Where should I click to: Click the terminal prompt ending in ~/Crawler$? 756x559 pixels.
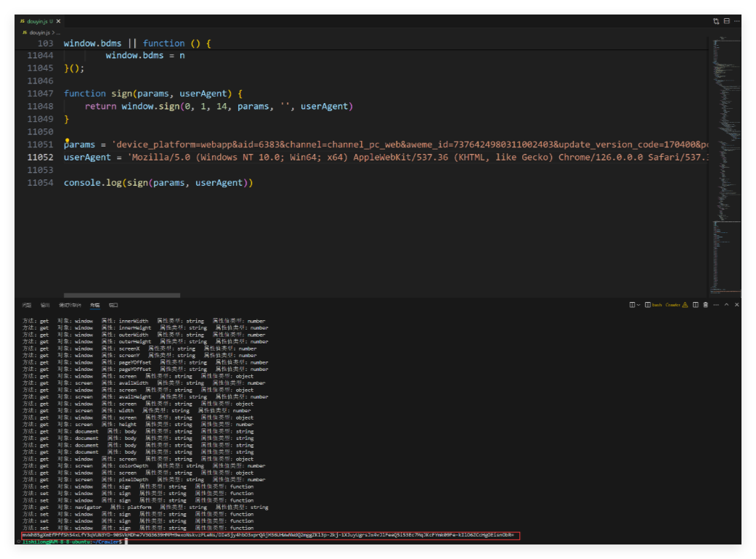click(73, 542)
